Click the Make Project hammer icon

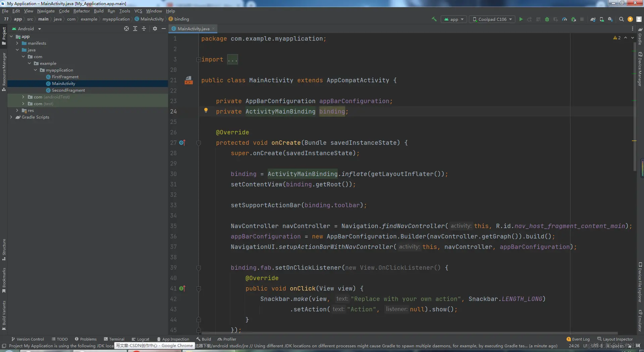pyautogui.click(x=434, y=19)
